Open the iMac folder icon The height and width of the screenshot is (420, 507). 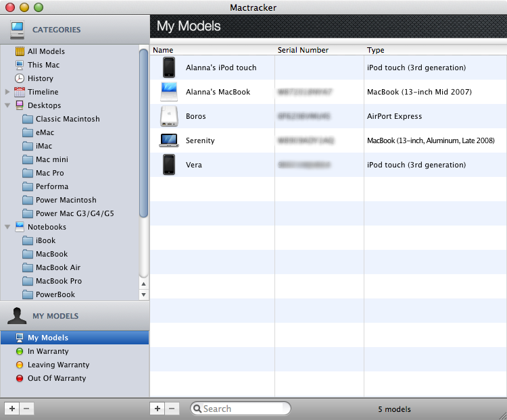(x=28, y=147)
